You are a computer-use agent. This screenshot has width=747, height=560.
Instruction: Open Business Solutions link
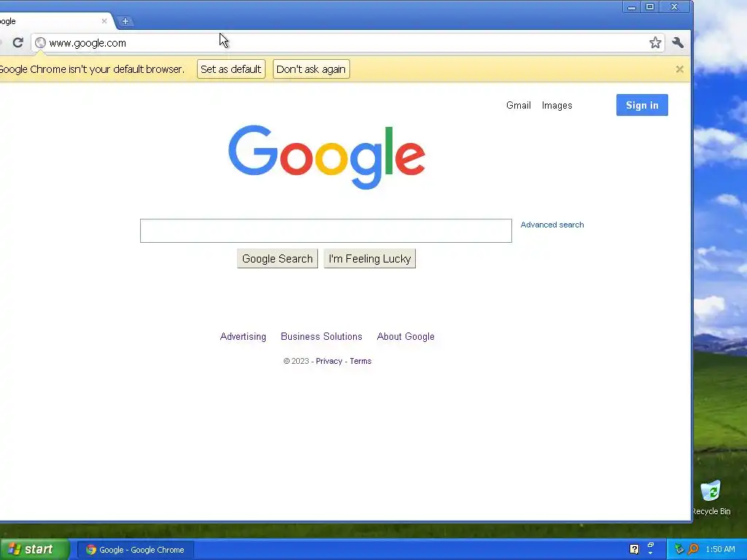[322, 337]
